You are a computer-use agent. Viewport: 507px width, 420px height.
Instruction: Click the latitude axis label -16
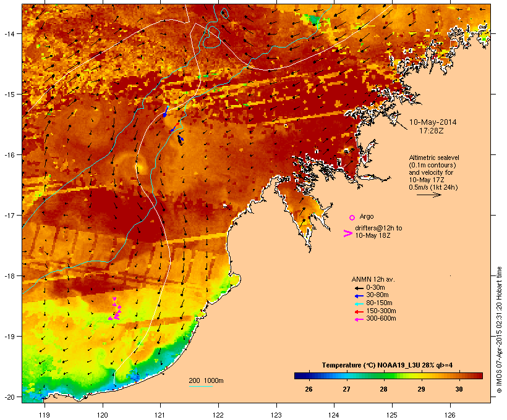pos(9,155)
